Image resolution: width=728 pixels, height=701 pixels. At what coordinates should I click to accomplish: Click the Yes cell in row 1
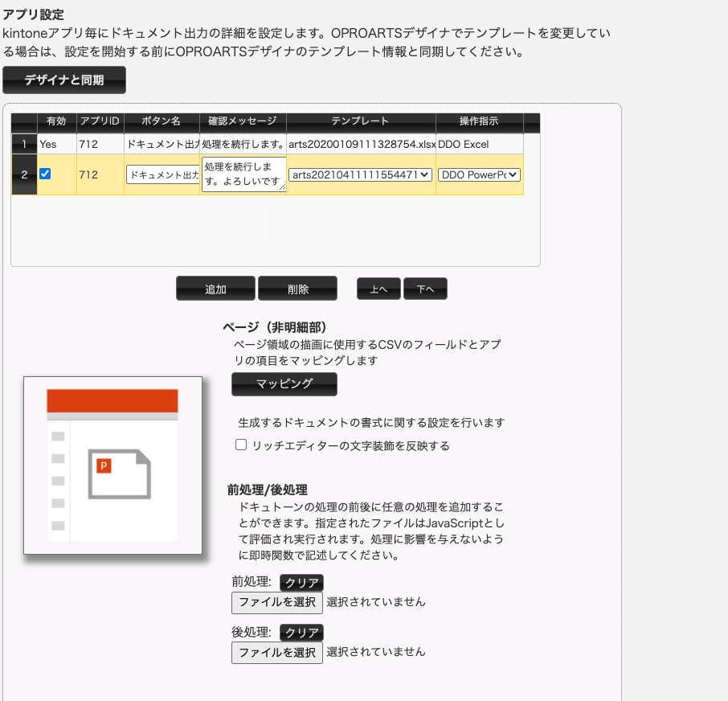pyautogui.click(x=56, y=144)
